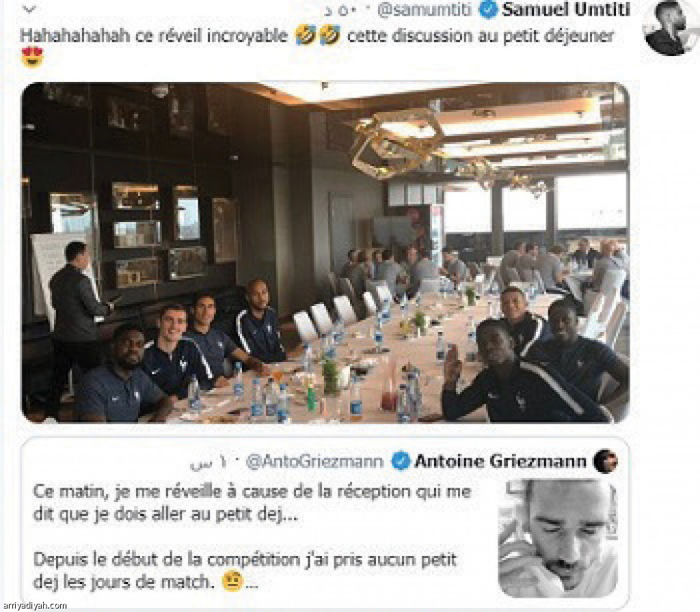This screenshot has width=700, height=612.
Task: Open the tweet options chevron menu
Action: [29, 10]
